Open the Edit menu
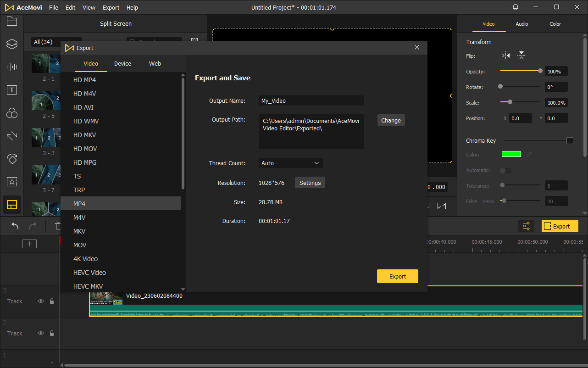The height and width of the screenshot is (368, 588). coord(71,7)
